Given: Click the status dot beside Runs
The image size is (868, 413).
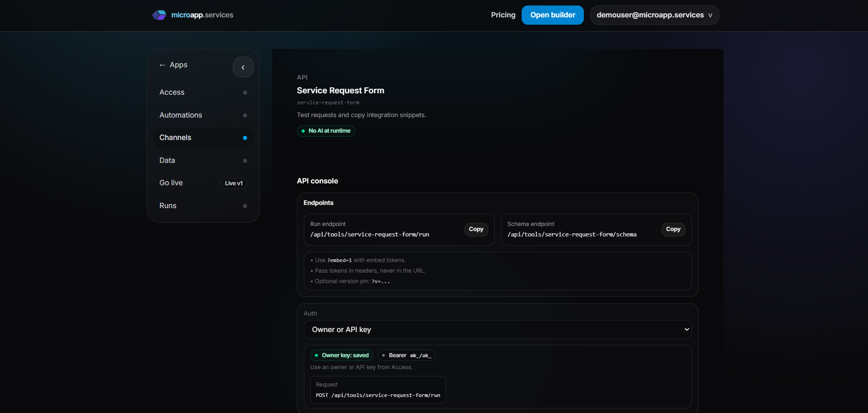Looking at the screenshot, I should pyautogui.click(x=245, y=206).
